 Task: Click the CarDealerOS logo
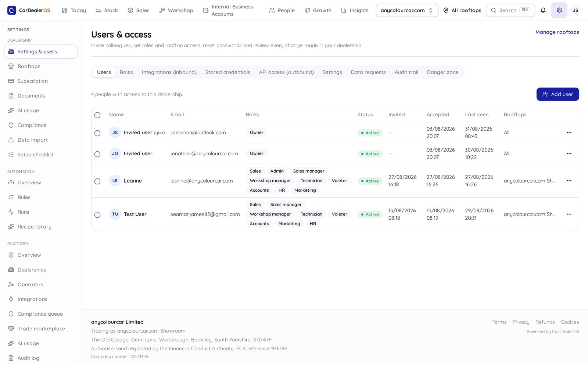(29, 10)
